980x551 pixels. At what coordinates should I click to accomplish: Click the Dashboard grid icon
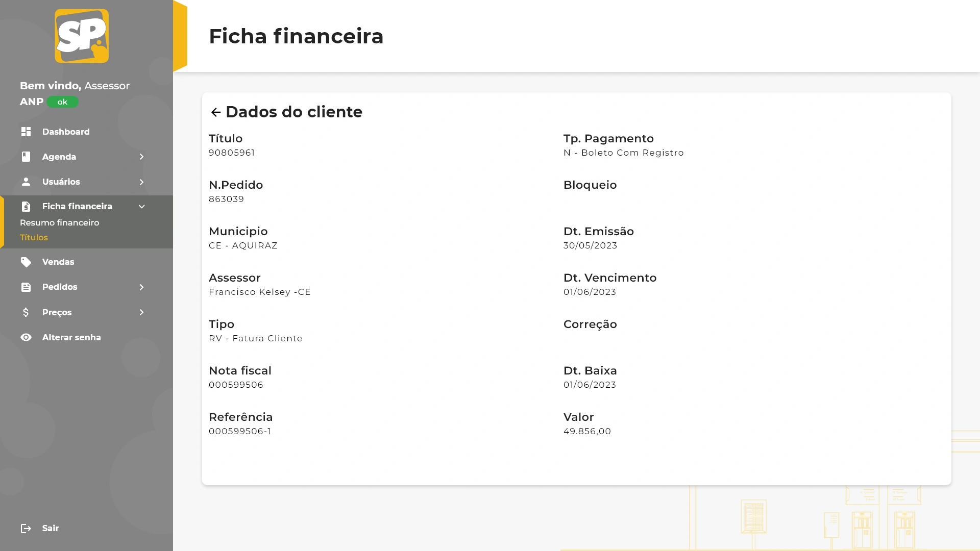26,132
